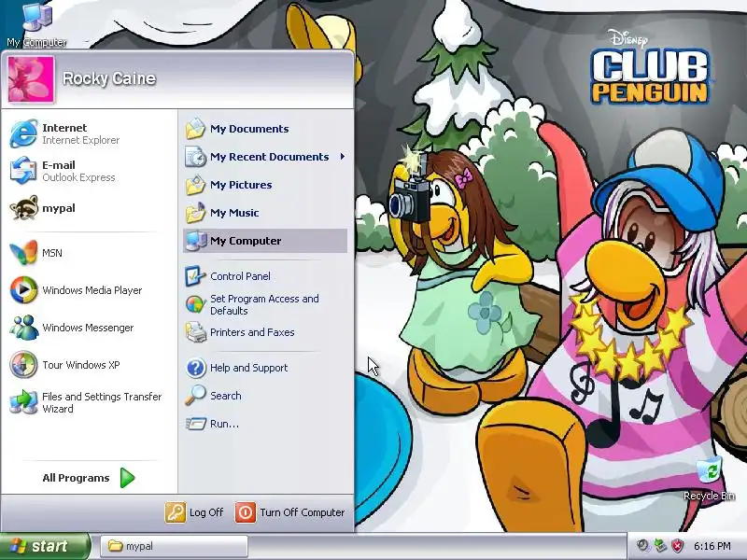This screenshot has height=560, width=747.
Task: Click the Windows Messenger label text
Action: click(x=88, y=328)
